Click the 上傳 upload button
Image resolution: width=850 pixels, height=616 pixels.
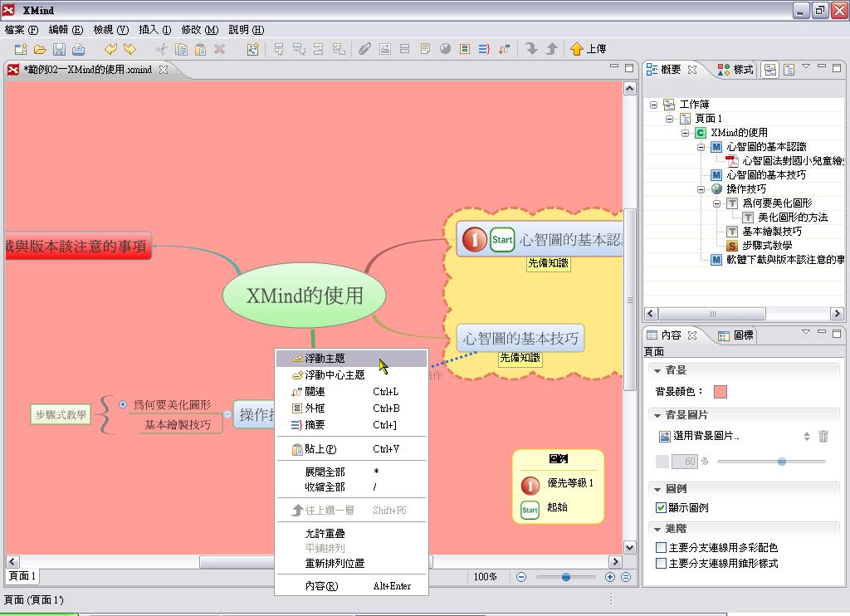(589, 49)
